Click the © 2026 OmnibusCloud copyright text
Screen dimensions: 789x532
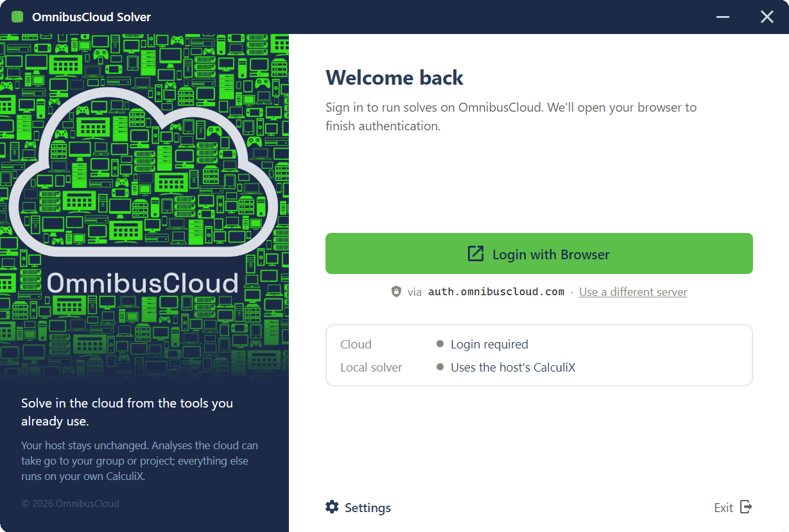tap(70, 504)
